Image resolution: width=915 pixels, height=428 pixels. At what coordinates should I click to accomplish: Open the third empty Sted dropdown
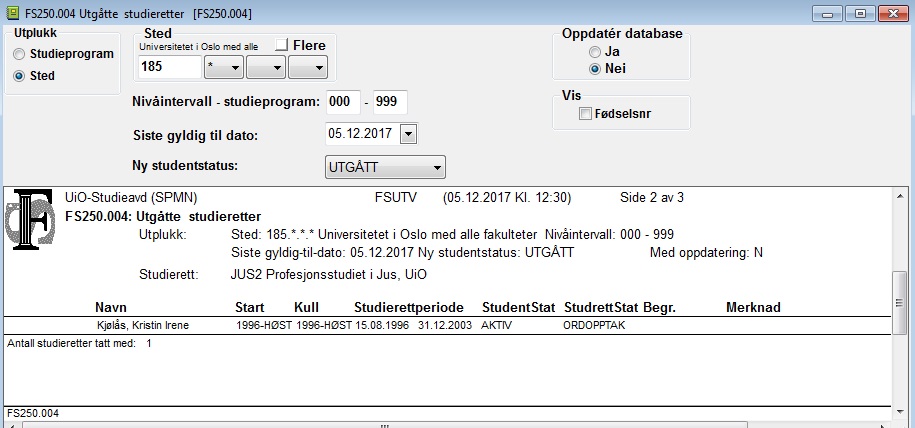tap(308, 67)
